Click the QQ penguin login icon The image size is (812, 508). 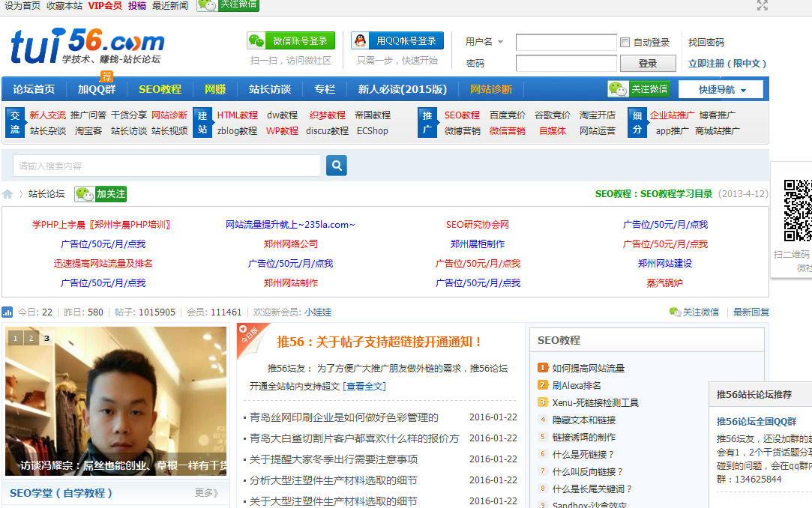[x=361, y=40]
